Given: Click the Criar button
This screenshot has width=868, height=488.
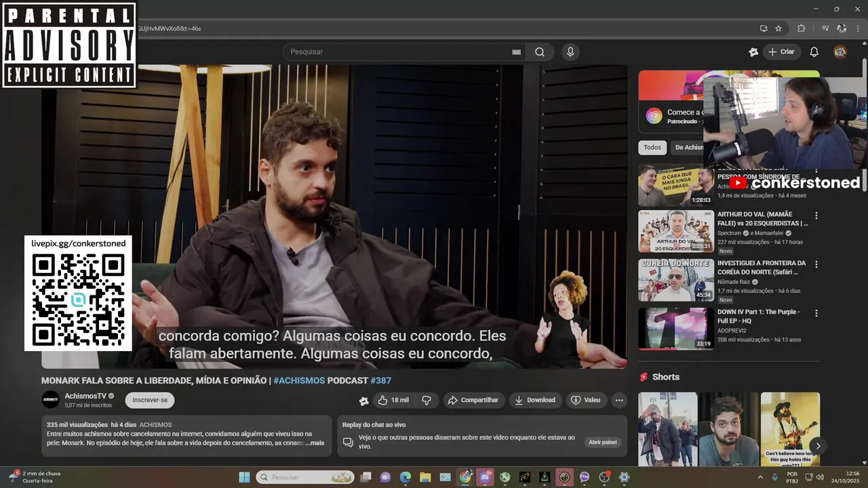Looking at the screenshot, I should pyautogui.click(x=781, y=52).
